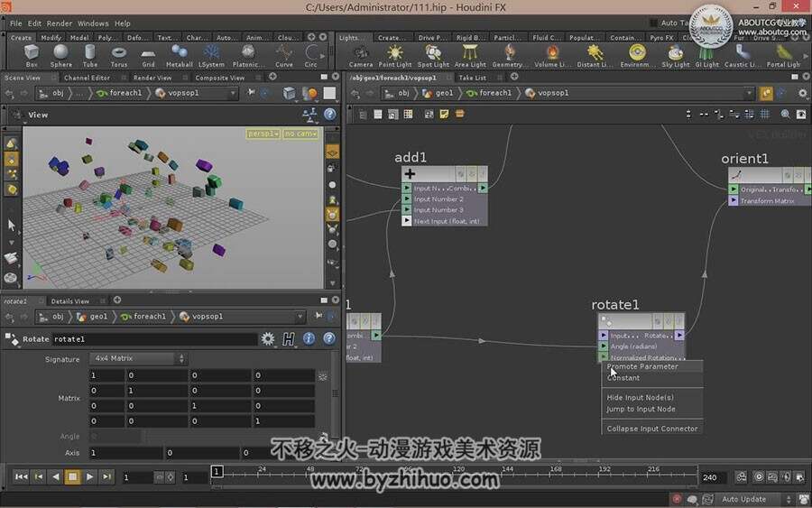This screenshot has width=812, height=508.
Task: Add an Area Light from the shelf
Action: (x=470, y=56)
